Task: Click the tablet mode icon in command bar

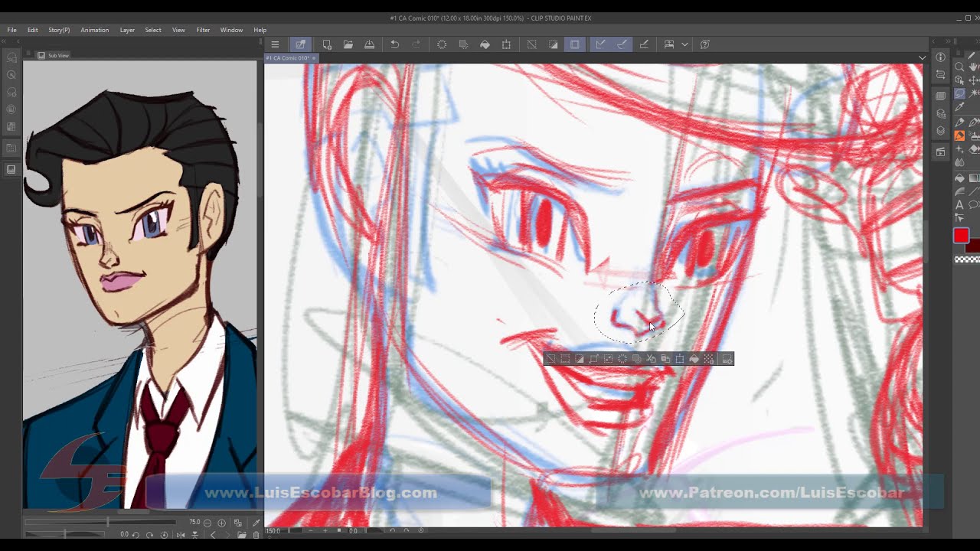Action: click(x=669, y=44)
